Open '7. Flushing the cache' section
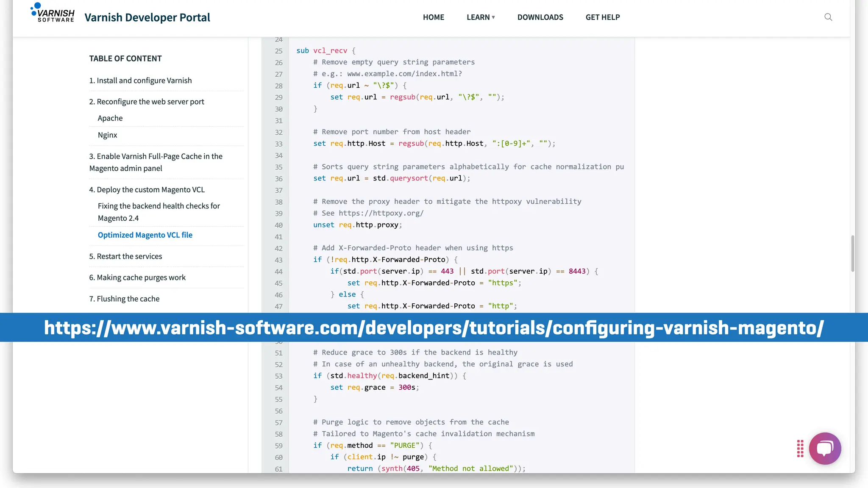 click(124, 299)
